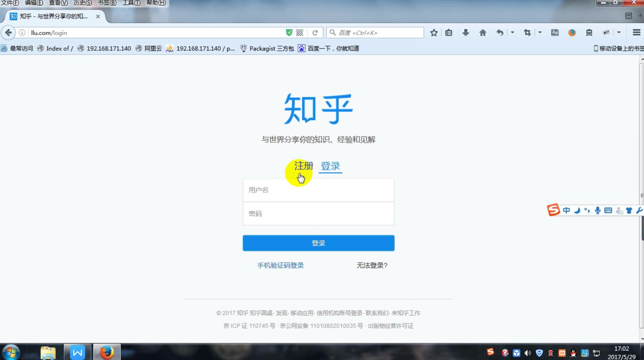Open a new tab with plus button

tap(640, 16)
